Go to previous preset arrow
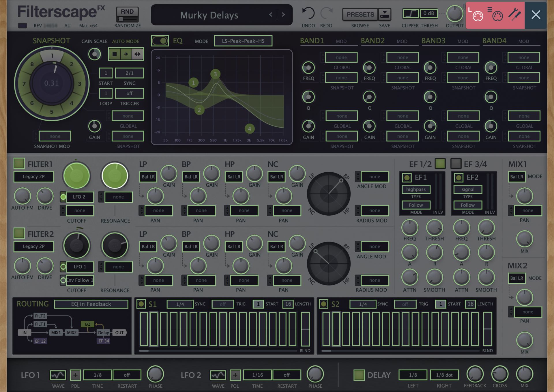The image size is (554, 392). tap(271, 14)
